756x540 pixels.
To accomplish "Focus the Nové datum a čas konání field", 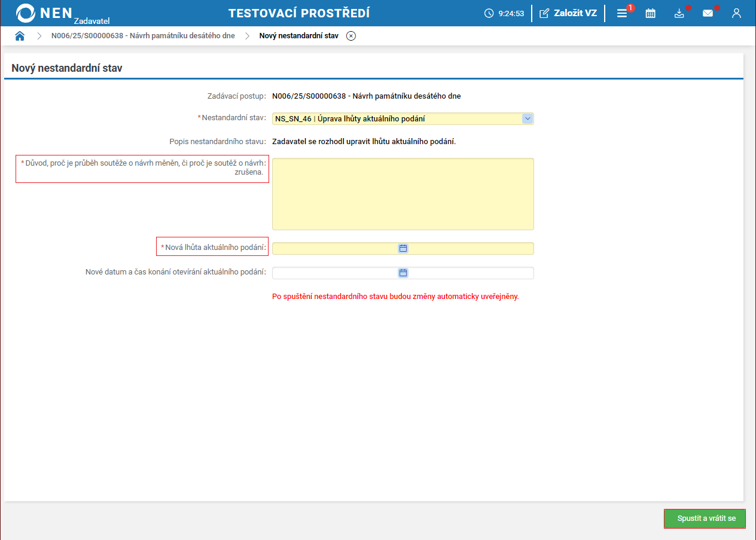I will pyautogui.click(x=403, y=273).
